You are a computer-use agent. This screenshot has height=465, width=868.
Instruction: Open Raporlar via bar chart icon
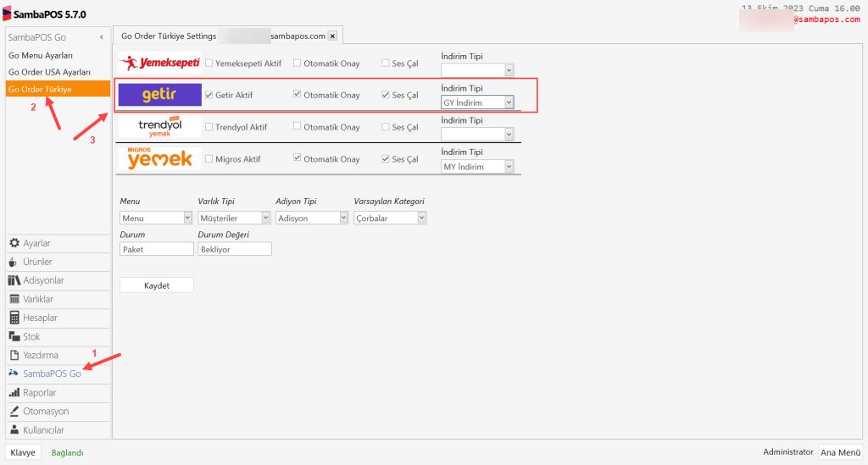pos(14,392)
